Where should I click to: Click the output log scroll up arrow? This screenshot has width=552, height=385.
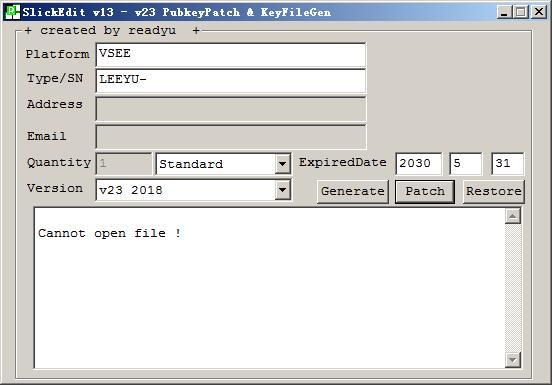513,216
